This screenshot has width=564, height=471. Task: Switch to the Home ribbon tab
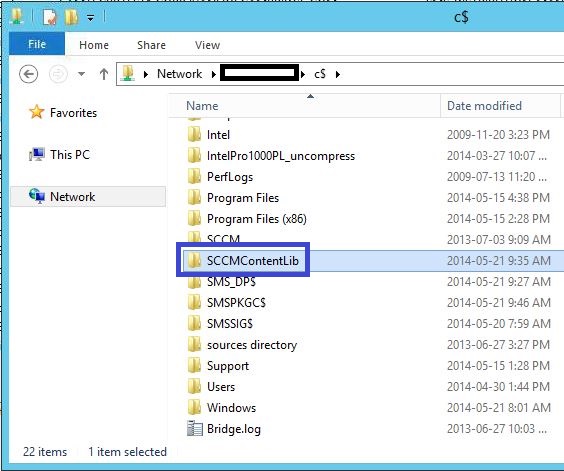[x=94, y=45]
